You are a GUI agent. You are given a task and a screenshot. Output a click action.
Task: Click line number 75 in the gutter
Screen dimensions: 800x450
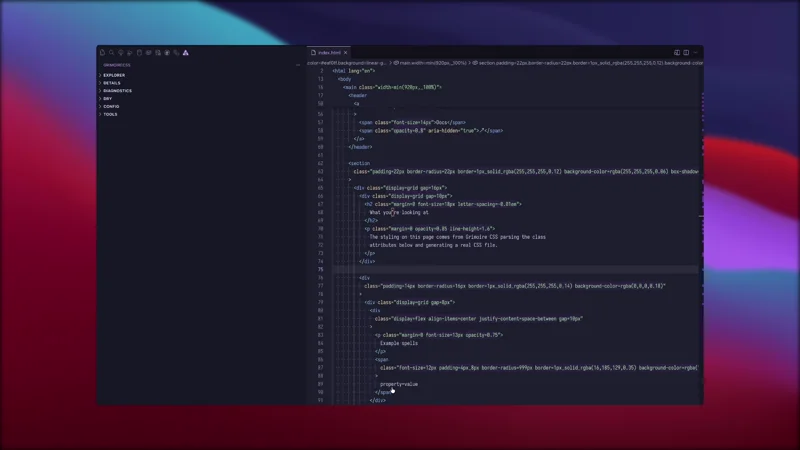tap(320, 269)
